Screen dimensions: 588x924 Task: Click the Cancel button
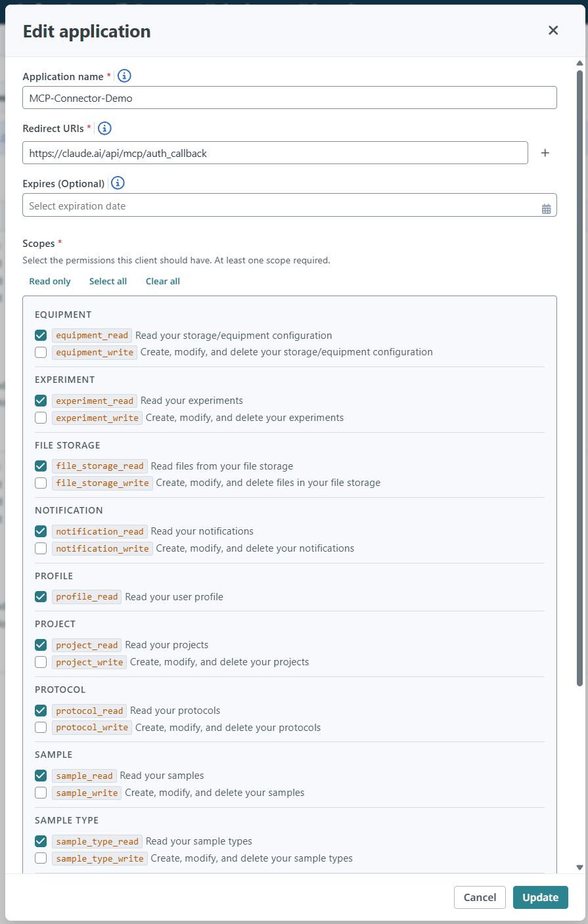[480, 897]
